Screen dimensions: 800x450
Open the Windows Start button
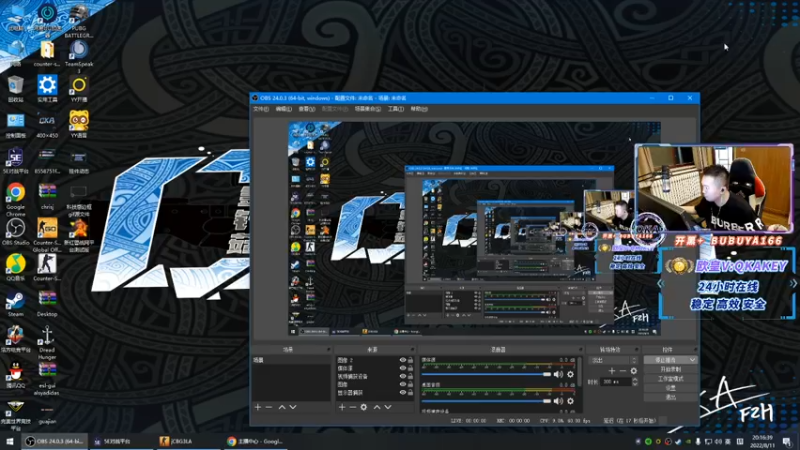(9, 441)
